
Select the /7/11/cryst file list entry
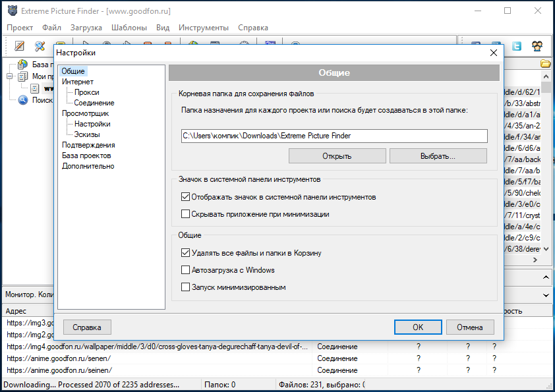pos(522,215)
